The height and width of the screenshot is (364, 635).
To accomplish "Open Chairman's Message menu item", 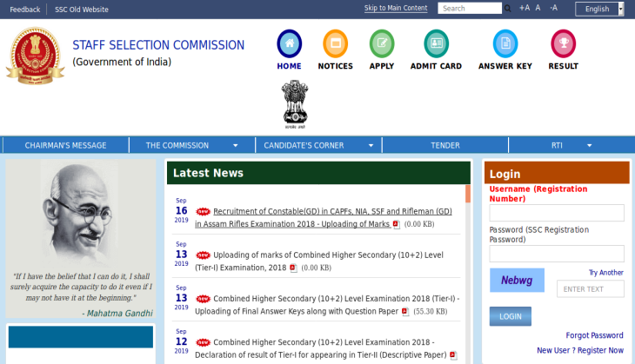I will [x=65, y=145].
